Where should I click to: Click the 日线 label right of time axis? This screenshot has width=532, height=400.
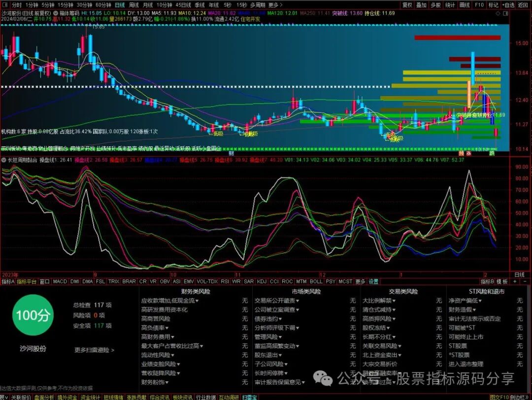520,274
